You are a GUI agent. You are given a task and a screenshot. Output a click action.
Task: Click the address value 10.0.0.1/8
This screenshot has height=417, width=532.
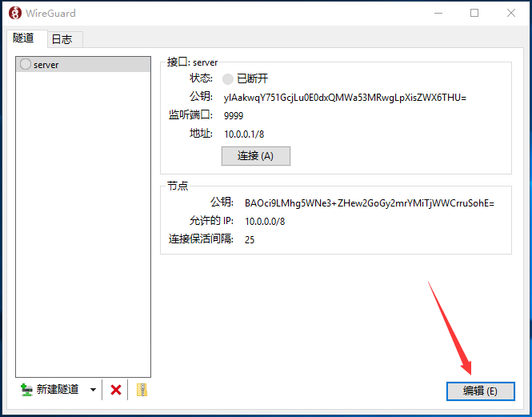tap(244, 134)
